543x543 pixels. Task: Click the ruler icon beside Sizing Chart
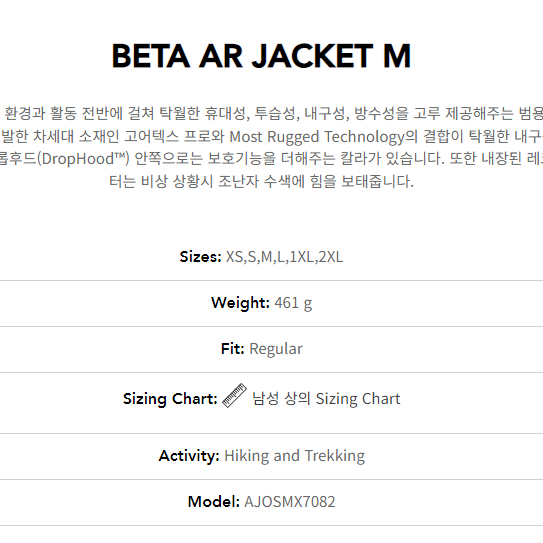pyautogui.click(x=234, y=395)
